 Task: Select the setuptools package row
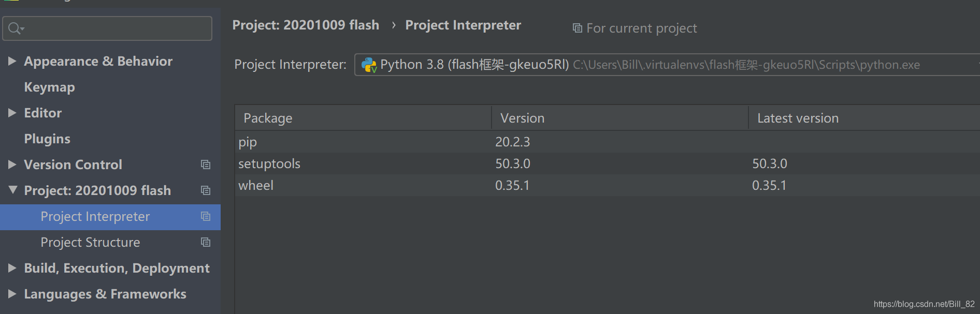coord(607,163)
